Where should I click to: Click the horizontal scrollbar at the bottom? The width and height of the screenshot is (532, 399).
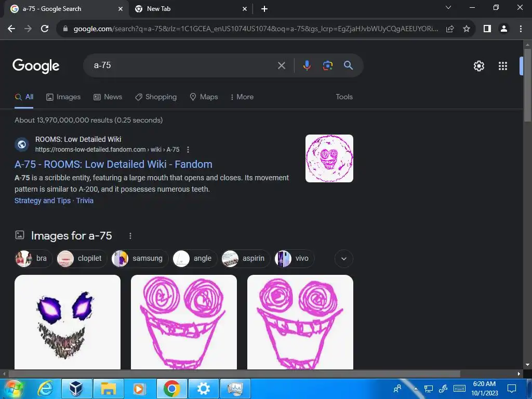[234, 374]
